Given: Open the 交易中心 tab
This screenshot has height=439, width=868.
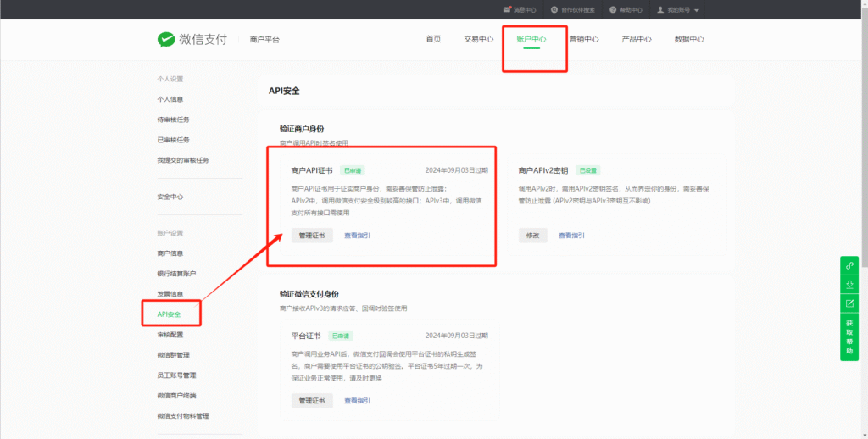Looking at the screenshot, I should 479,39.
